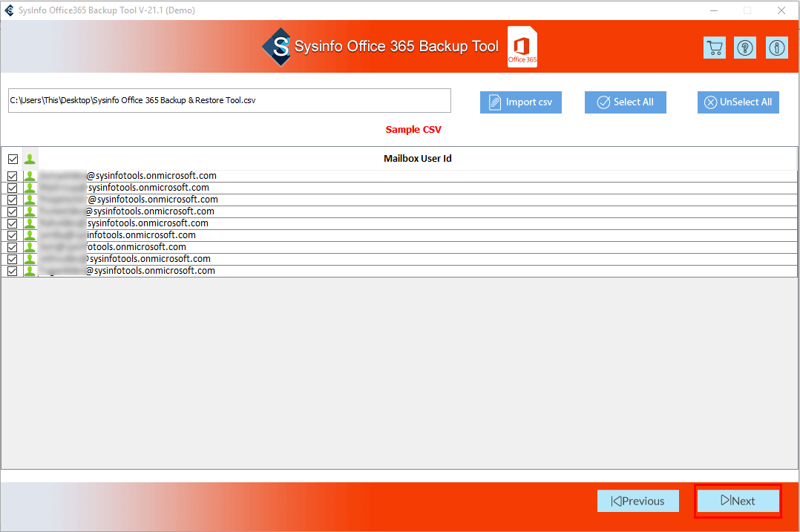Viewport: 800px width, 532px height.
Task: Go to the Next step
Action: (x=738, y=501)
